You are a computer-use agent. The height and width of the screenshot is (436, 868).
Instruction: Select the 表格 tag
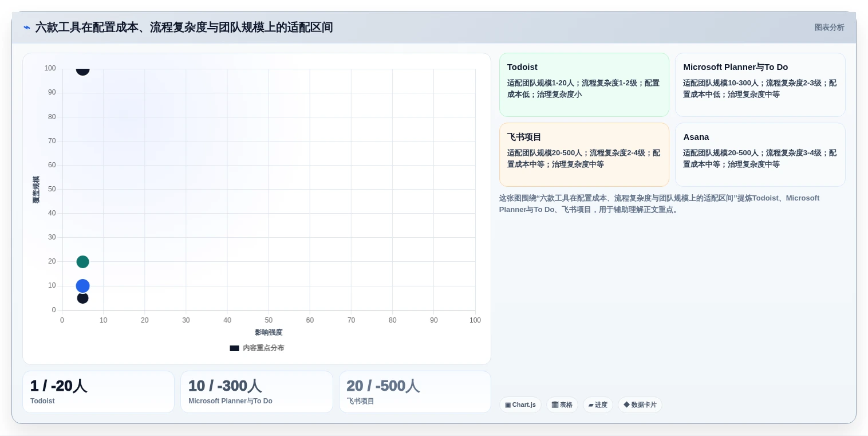(562, 404)
